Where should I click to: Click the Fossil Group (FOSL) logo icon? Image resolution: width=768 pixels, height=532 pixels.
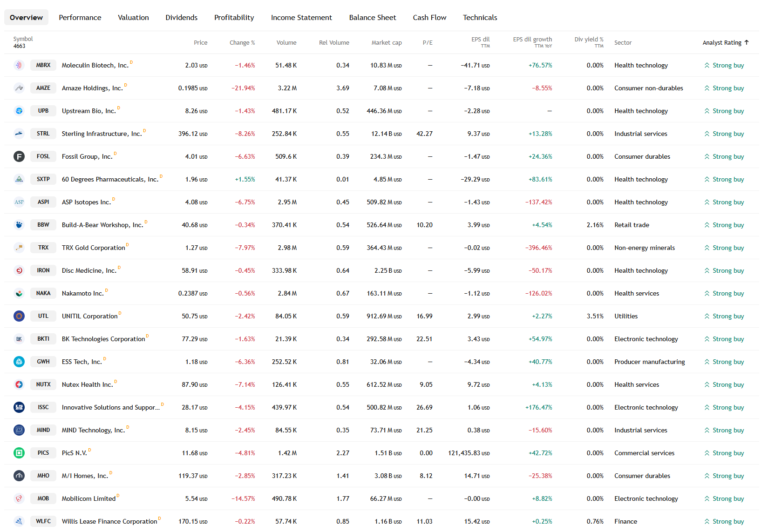pos(19,156)
